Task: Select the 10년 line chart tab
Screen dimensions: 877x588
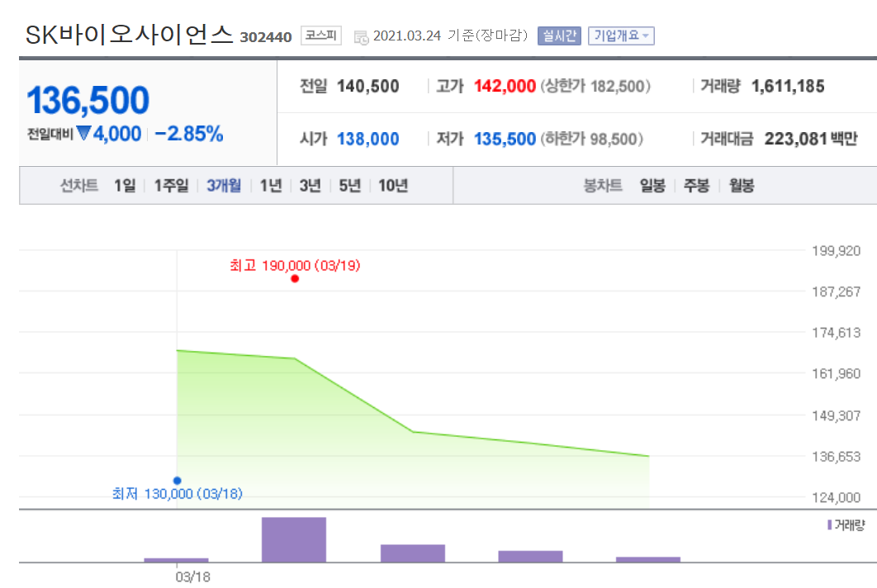Action: pyautogui.click(x=392, y=185)
